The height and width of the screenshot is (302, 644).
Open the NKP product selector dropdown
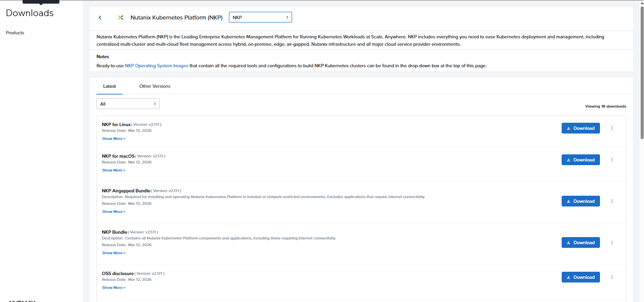pos(260,17)
